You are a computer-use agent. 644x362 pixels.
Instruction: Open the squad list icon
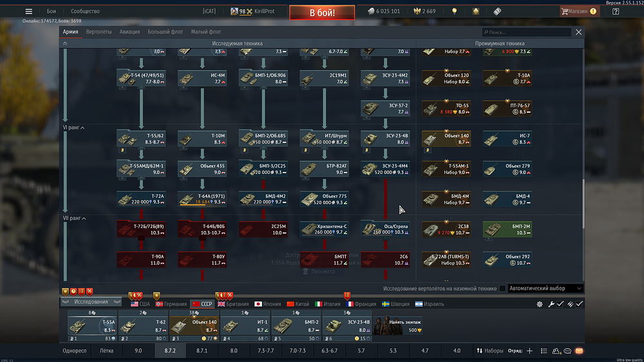tap(544, 351)
